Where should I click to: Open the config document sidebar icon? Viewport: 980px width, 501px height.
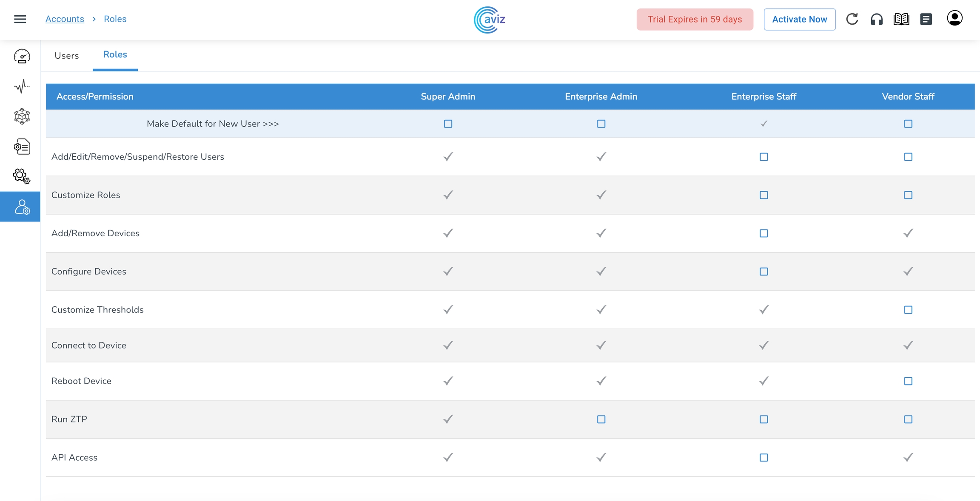pos(22,147)
